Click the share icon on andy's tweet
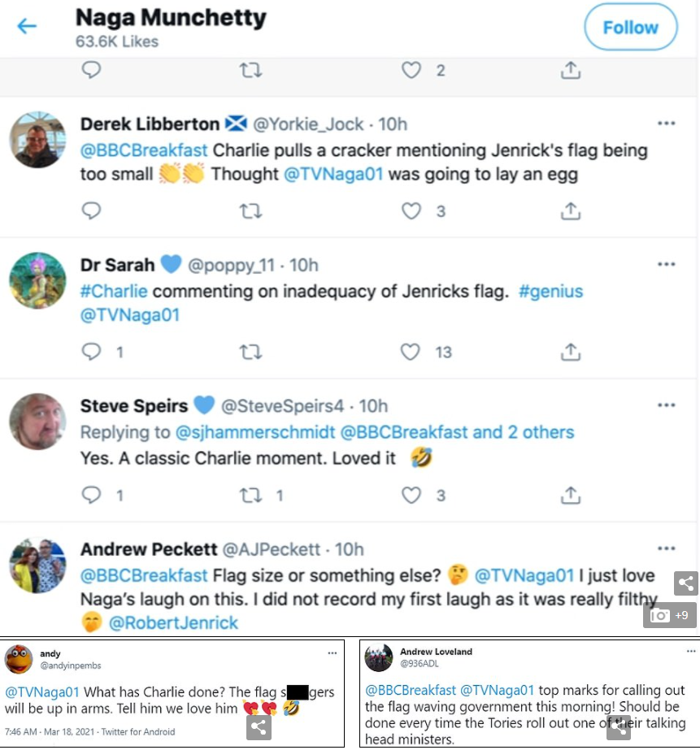700x750 pixels. pyautogui.click(x=259, y=726)
